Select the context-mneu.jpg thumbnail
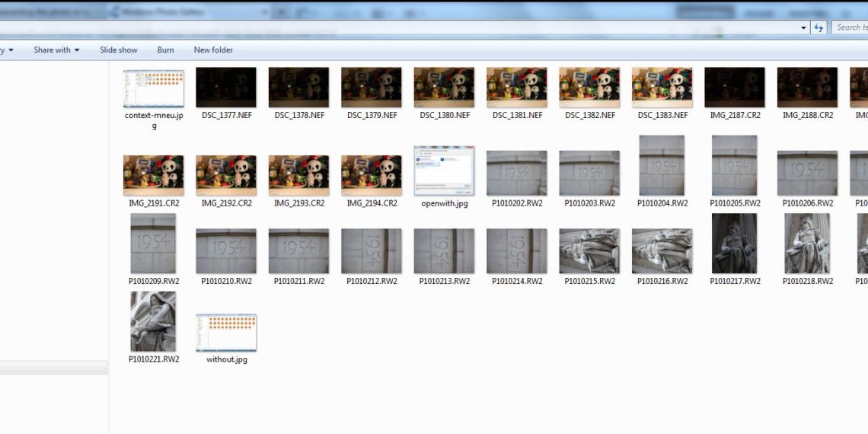The width and height of the screenshot is (868, 434). tap(153, 88)
